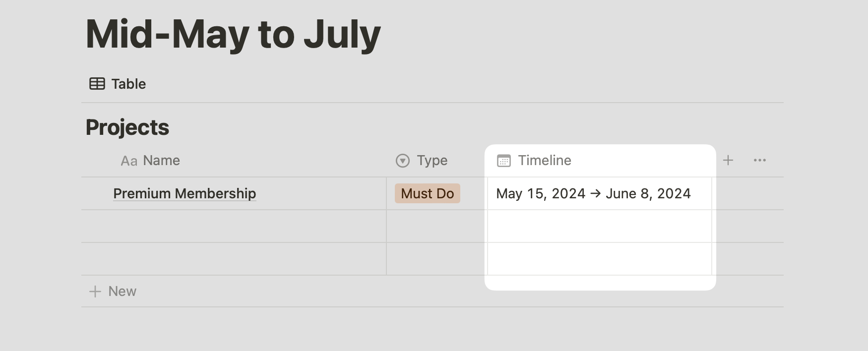Select the empty Name cell in the second row

(x=234, y=226)
